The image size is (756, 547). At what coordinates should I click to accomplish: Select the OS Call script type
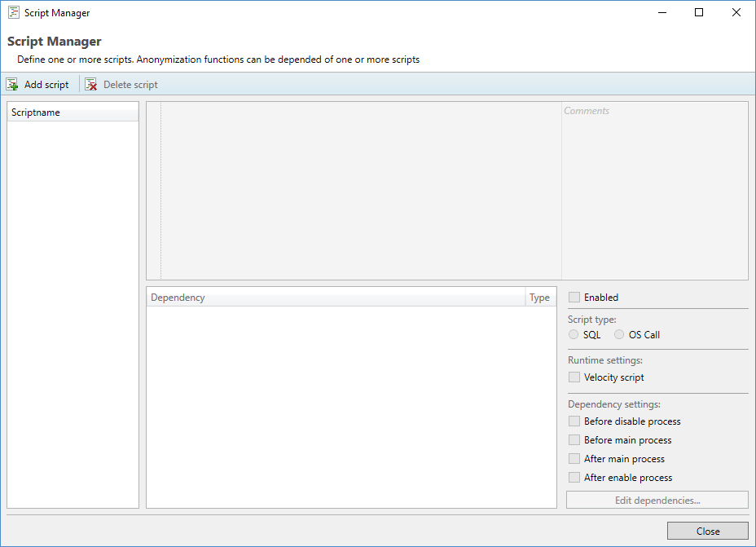pyautogui.click(x=620, y=335)
